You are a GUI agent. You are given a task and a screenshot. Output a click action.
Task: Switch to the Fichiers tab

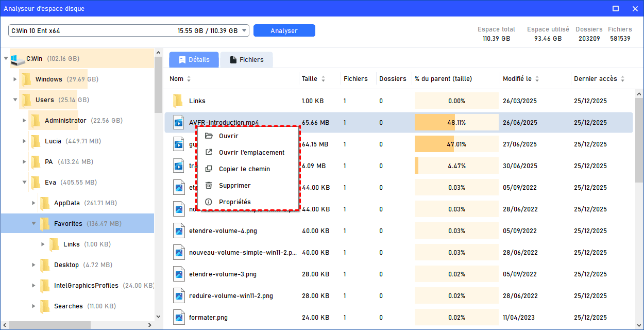[x=246, y=60]
